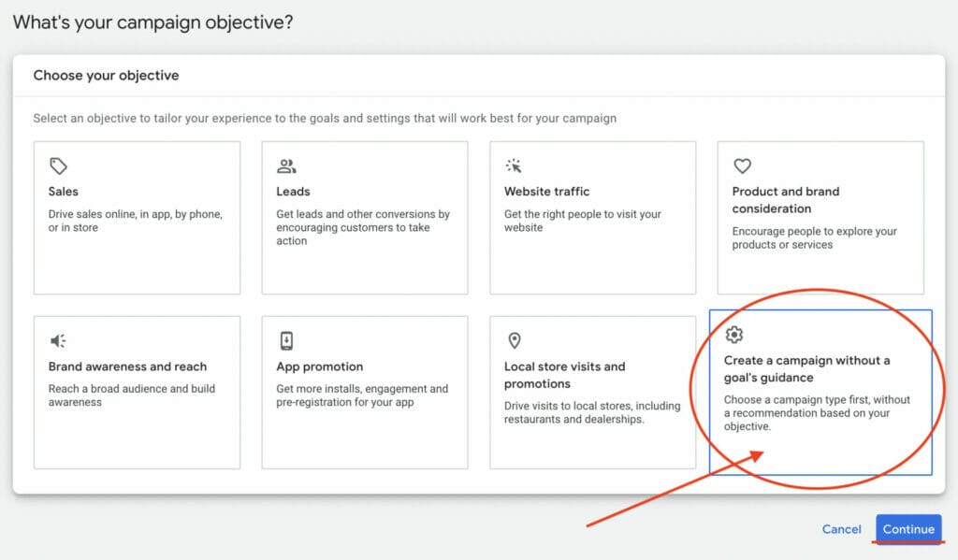Click the megaphone icon for Brand awareness
This screenshot has width=958, height=560.
pos(58,340)
